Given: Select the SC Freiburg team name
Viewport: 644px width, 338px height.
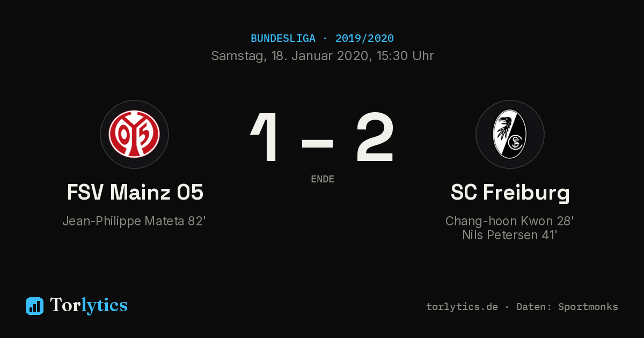Looking at the screenshot, I should 510,193.
